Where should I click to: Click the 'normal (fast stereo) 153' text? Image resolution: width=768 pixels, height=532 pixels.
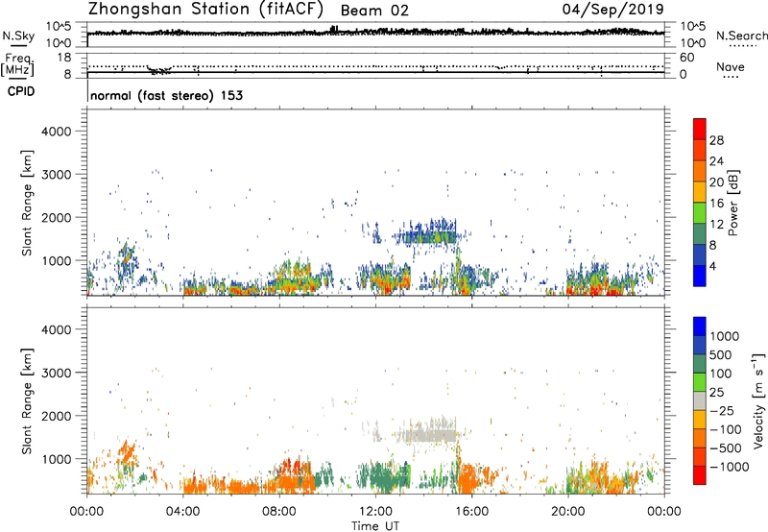(166, 95)
